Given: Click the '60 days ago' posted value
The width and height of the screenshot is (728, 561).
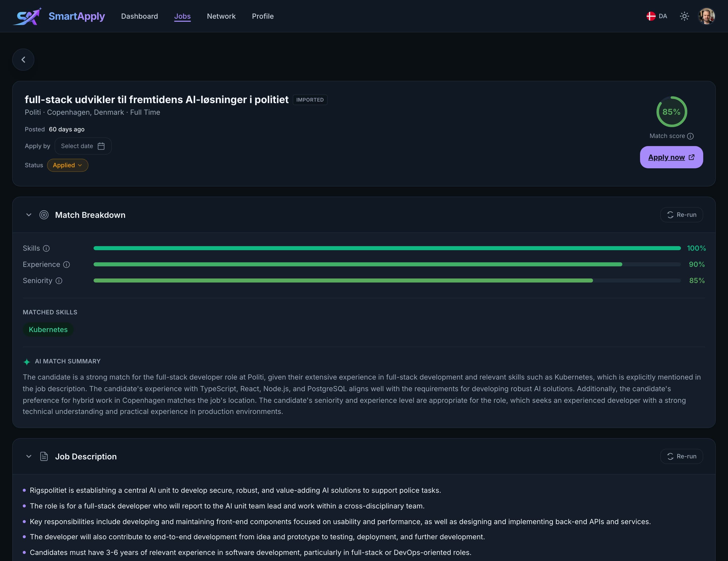Looking at the screenshot, I should pyautogui.click(x=67, y=129).
